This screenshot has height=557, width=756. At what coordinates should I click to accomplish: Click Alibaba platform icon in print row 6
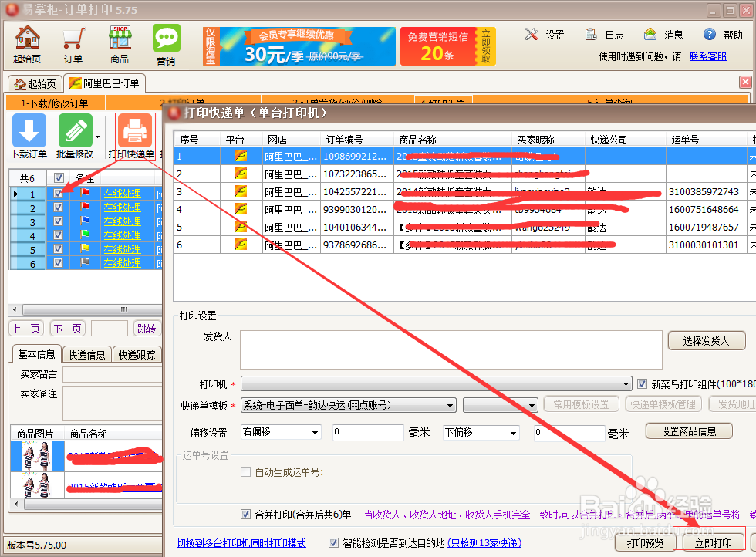241,245
